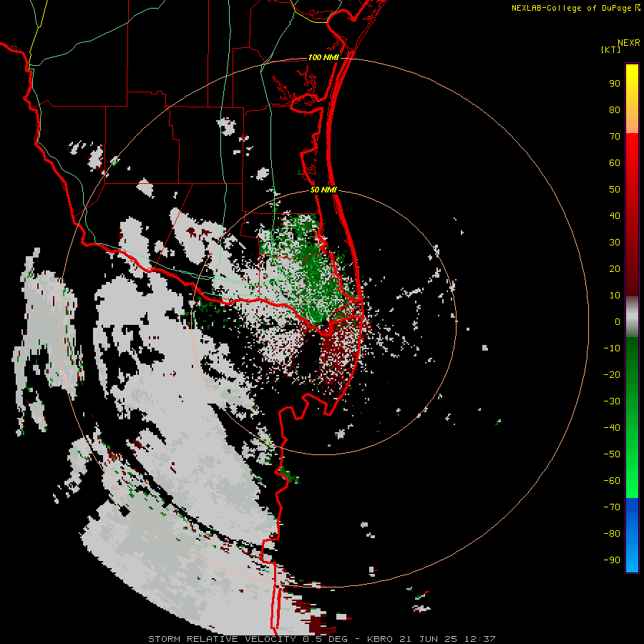Click the 50 NMI range ring label
Image resolution: width=644 pixels, height=644 pixels.
pos(323,190)
